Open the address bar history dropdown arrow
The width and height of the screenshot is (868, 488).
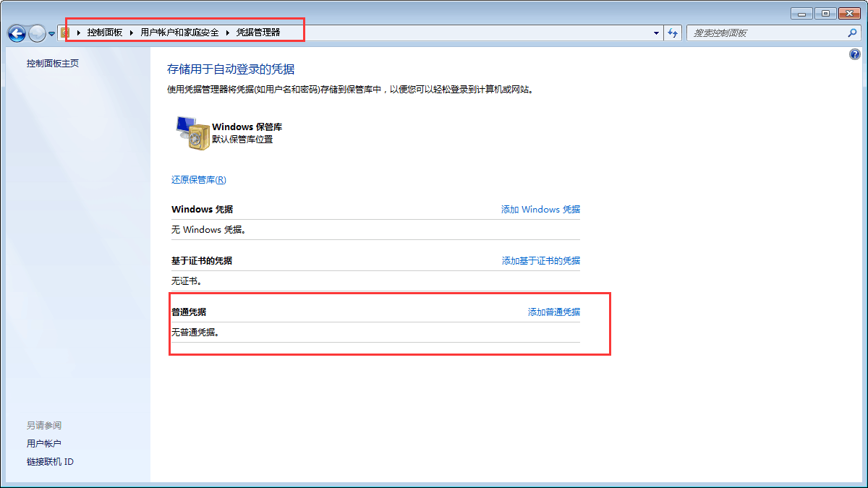[655, 33]
